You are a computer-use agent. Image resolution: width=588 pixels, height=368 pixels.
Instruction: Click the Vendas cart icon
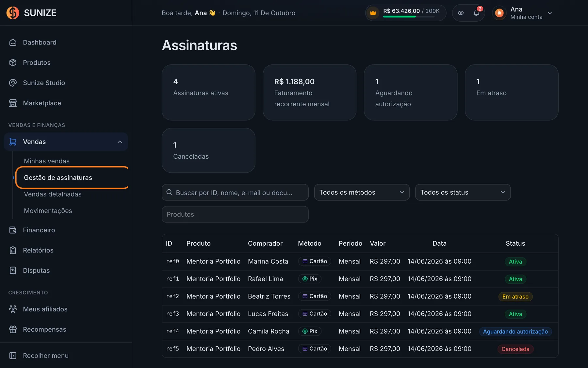(x=13, y=142)
